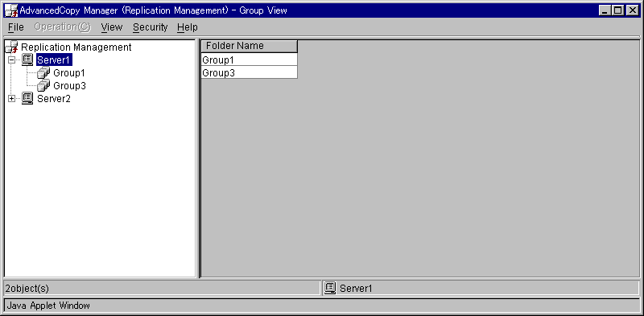Click the Group1 stacked-boxes icon in tree
Image resolution: width=644 pixels, height=316 pixels.
click(43, 72)
